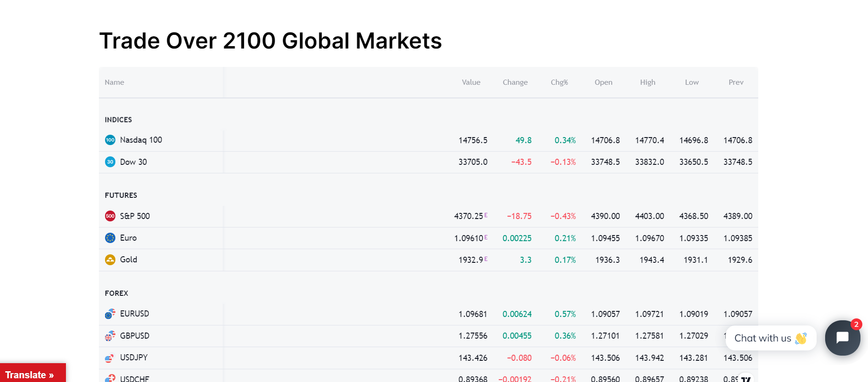Select Dow 30 value 33705.0
The height and width of the screenshot is (382, 868).
(473, 162)
